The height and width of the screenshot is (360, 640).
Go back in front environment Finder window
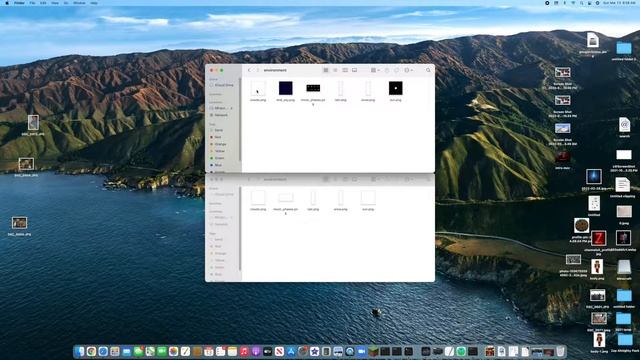click(249, 70)
